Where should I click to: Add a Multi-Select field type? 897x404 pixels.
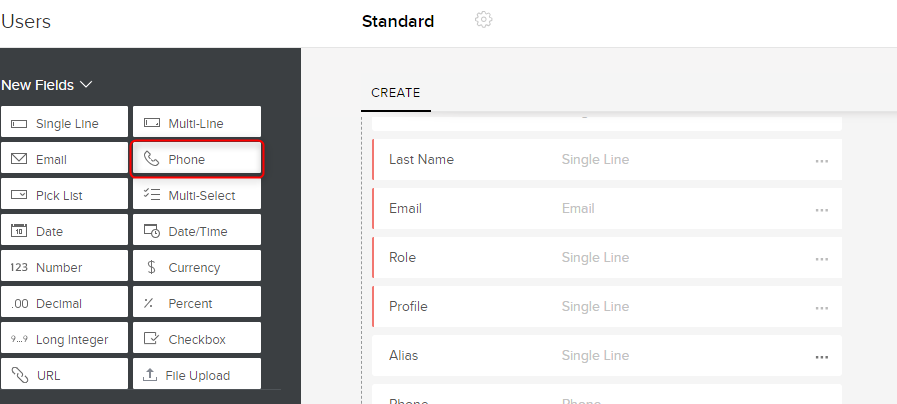[x=196, y=195]
